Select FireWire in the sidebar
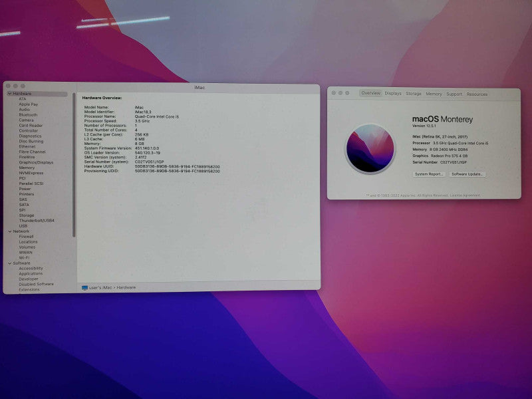This screenshot has height=399, width=532. pos(27,157)
